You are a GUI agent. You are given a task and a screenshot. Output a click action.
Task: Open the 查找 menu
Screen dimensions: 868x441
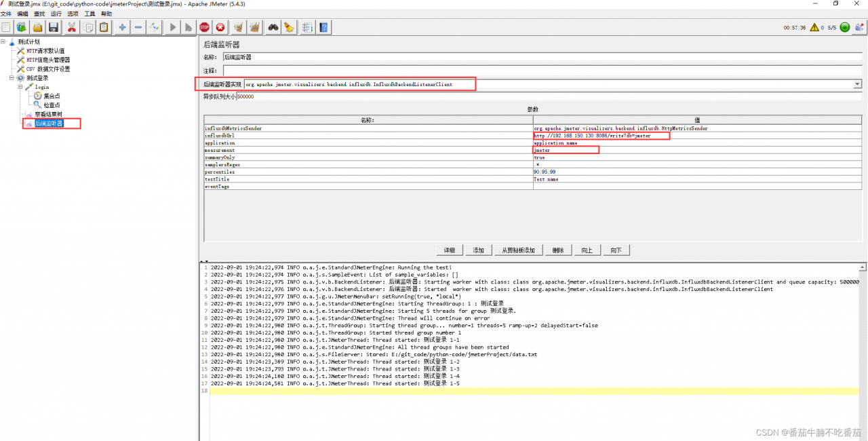[39, 14]
